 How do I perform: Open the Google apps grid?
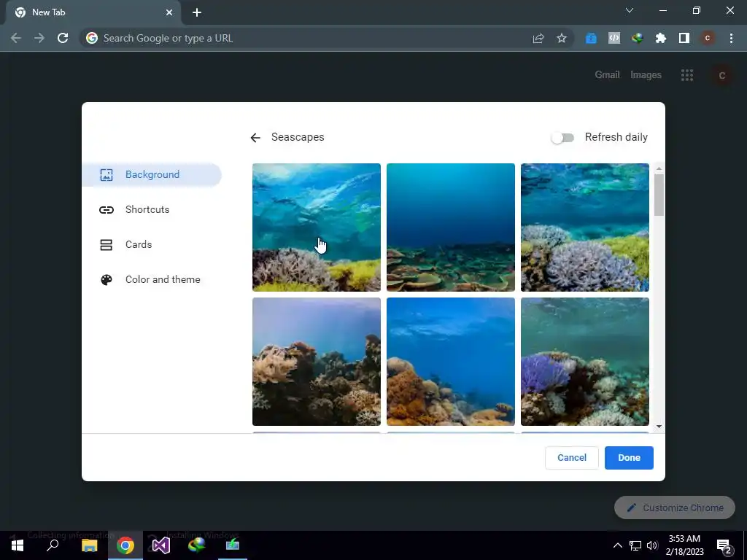pos(687,75)
